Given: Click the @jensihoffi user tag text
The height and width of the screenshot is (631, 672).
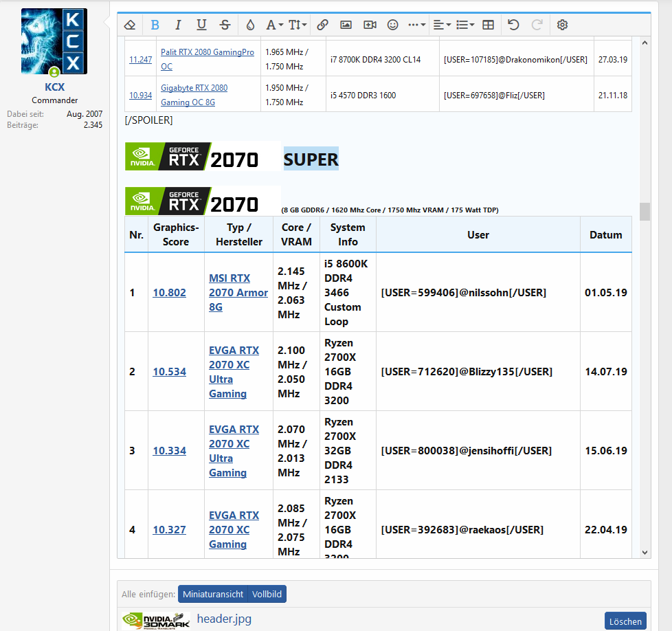Looking at the screenshot, I should [x=467, y=451].
